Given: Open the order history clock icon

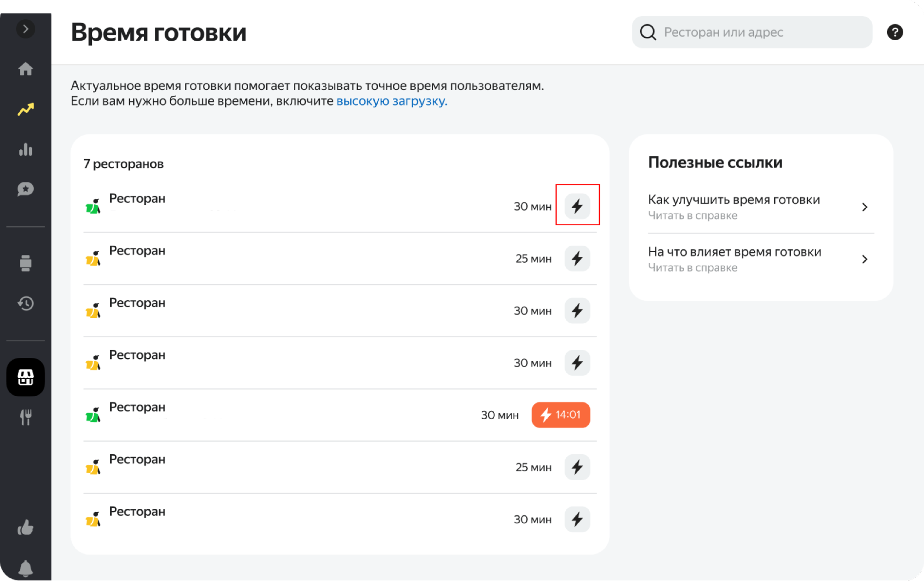Looking at the screenshot, I should (x=25, y=303).
